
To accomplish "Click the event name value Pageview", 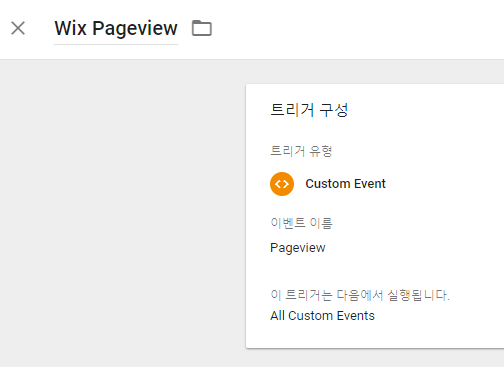I will [298, 248].
